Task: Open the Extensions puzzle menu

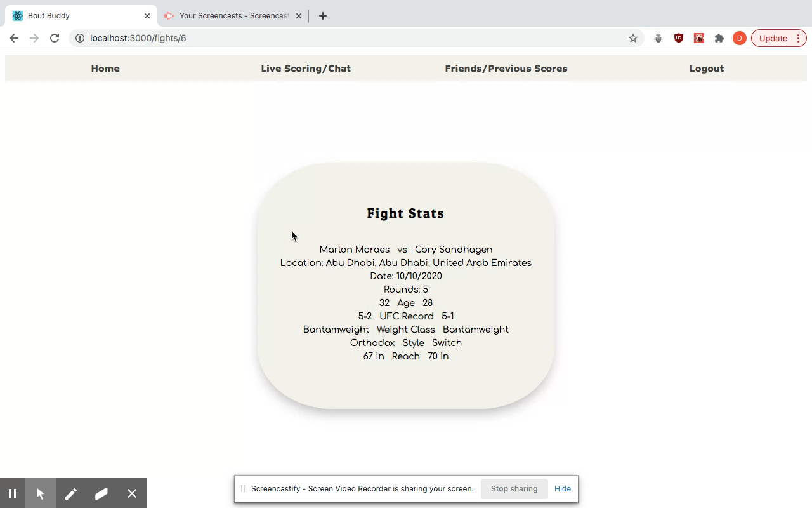Action: pyautogui.click(x=719, y=38)
